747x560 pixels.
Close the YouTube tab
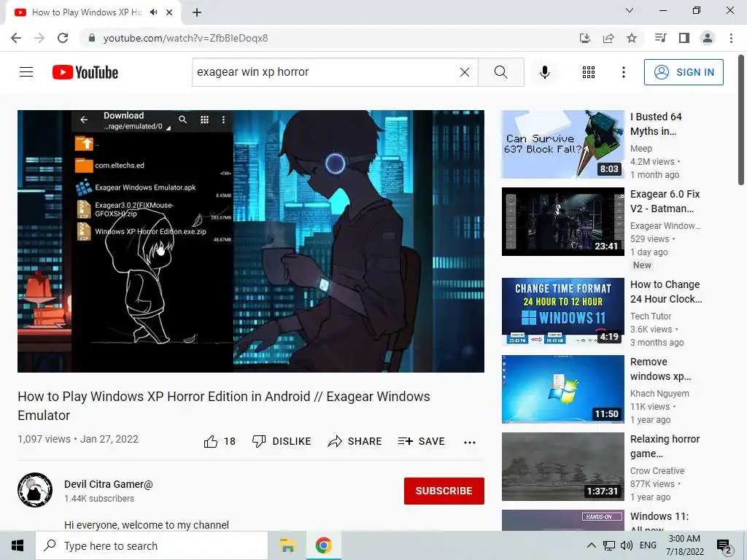pos(169,12)
